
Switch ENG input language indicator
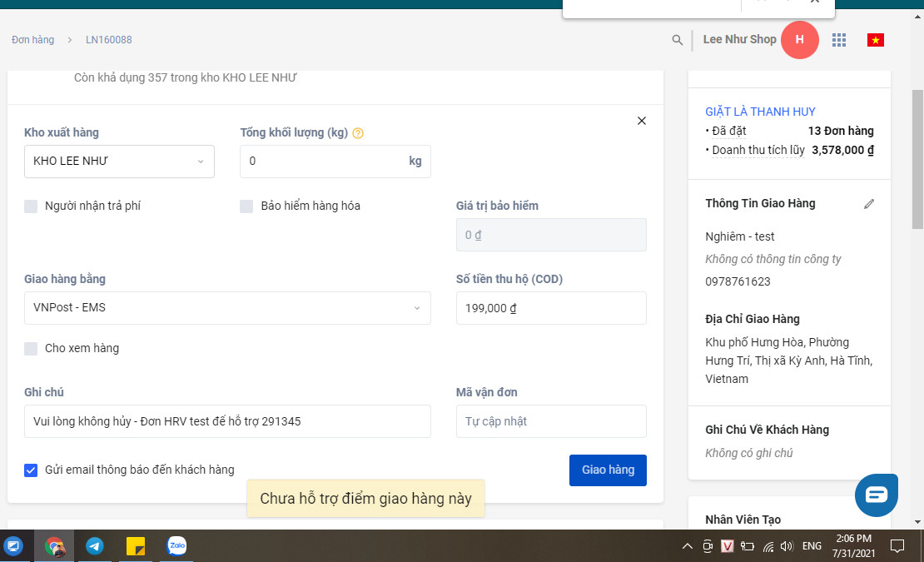[x=812, y=546]
